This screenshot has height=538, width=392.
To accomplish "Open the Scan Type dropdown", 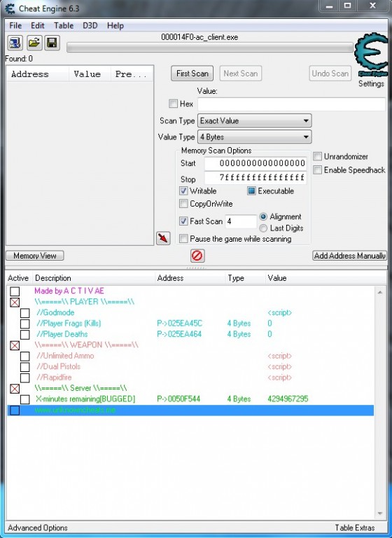I will pos(255,120).
